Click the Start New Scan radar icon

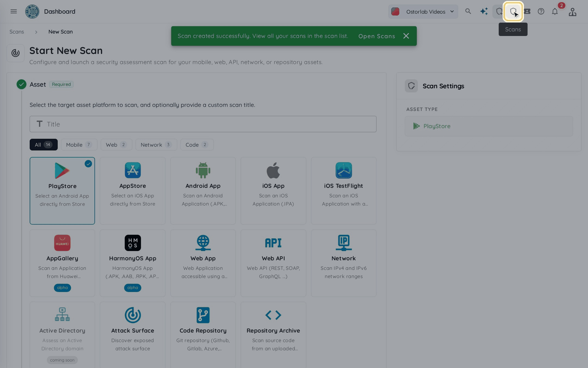click(16, 53)
